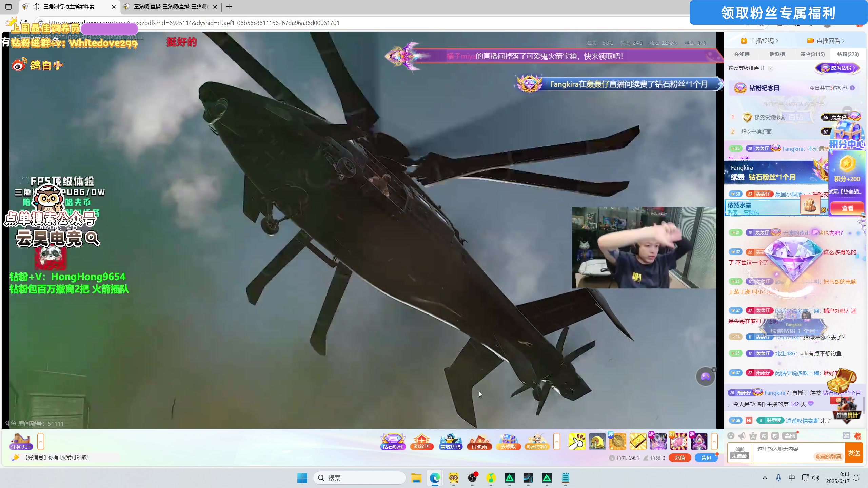Click the 梗 meme danmaku icon
The width and height of the screenshot is (868, 488).
[775, 436]
